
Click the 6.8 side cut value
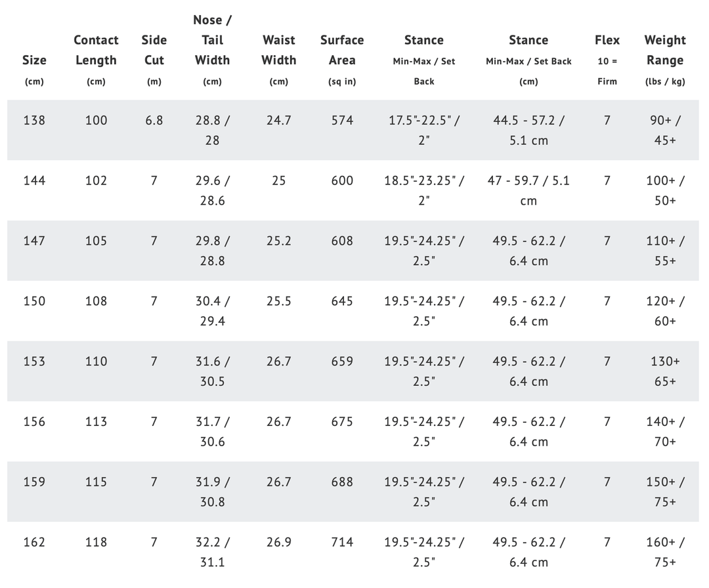tap(154, 120)
